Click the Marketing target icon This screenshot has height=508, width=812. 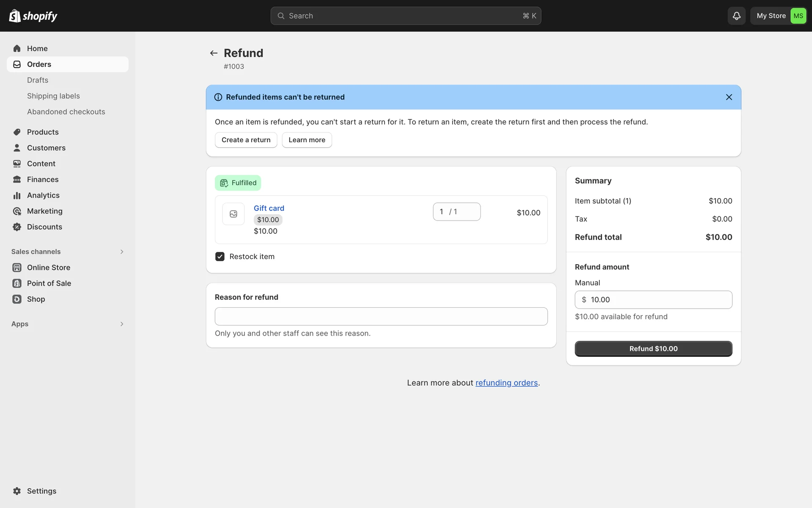(17, 211)
